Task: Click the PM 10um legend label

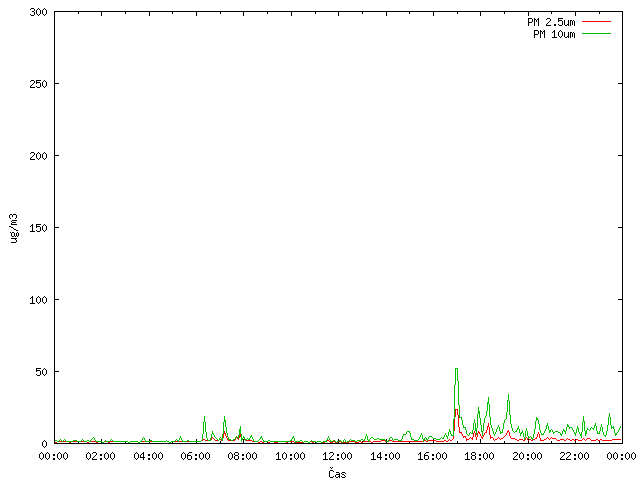Action: coord(554,34)
